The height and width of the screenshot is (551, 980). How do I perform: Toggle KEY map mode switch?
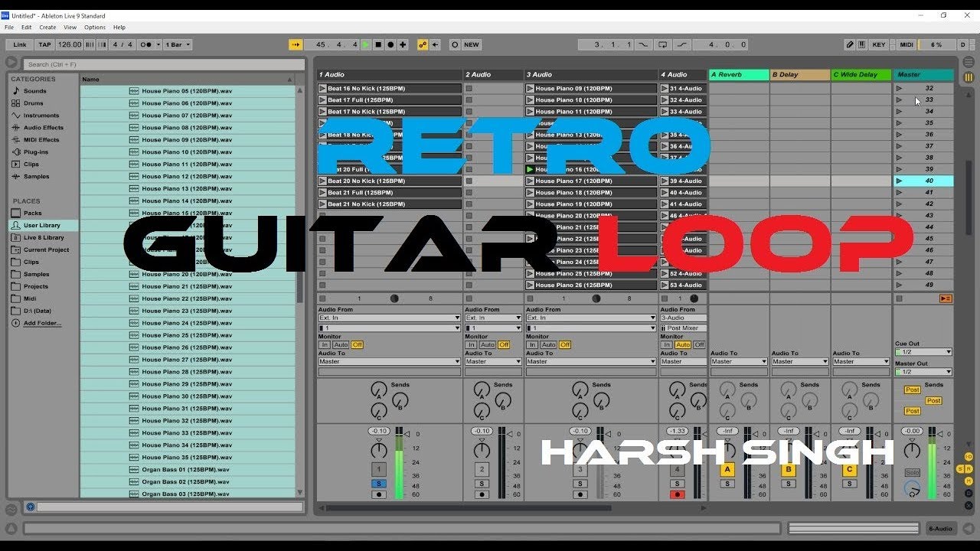(879, 44)
